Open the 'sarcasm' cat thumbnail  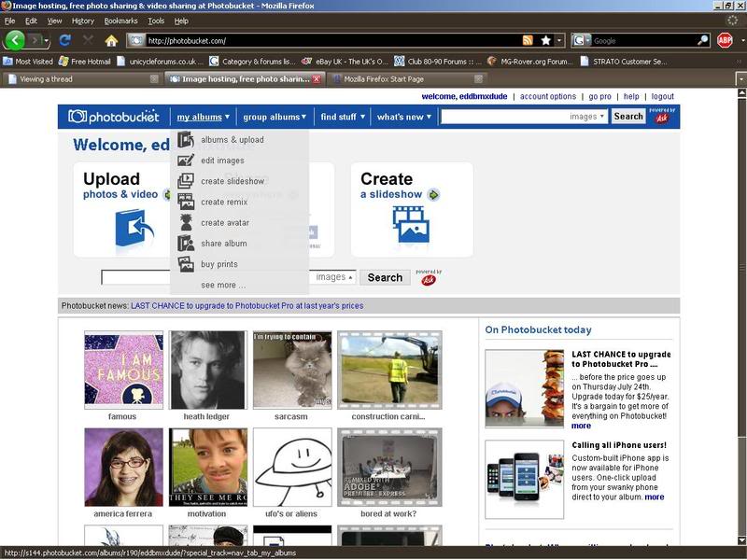click(292, 370)
